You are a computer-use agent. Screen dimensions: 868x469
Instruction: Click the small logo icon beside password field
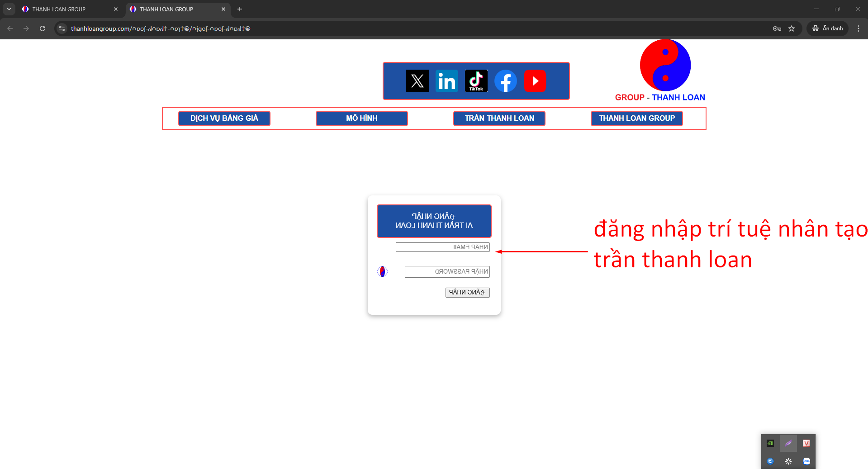coord(382,271)
